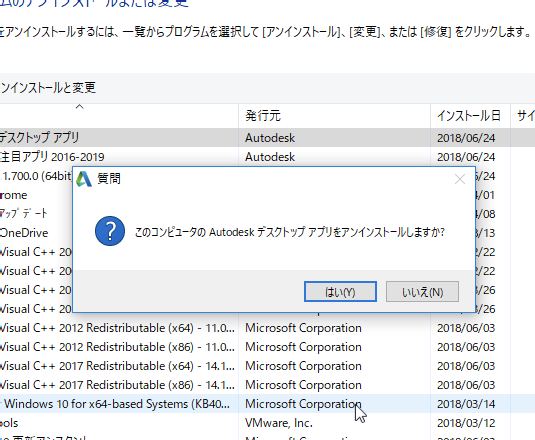The height and width of the screenshot is (440, 535).
Task: Click 2018/03/12 install date cell
Action: 466,423
